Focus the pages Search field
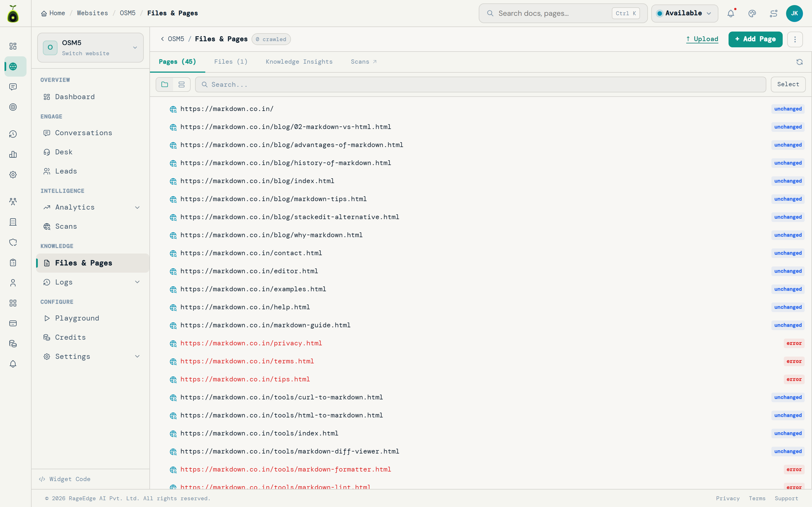The width and height of the screenshot is (812, 507). pos(480,84)
